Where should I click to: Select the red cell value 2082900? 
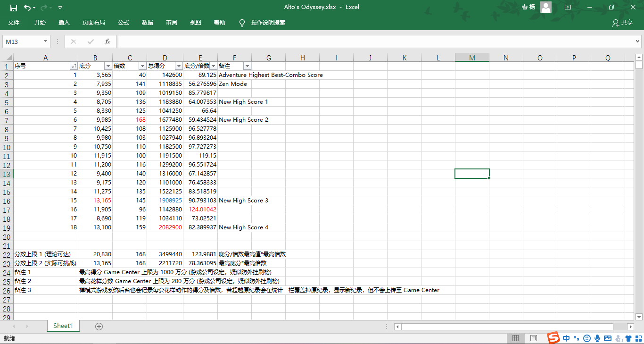[x=165, y=227]
